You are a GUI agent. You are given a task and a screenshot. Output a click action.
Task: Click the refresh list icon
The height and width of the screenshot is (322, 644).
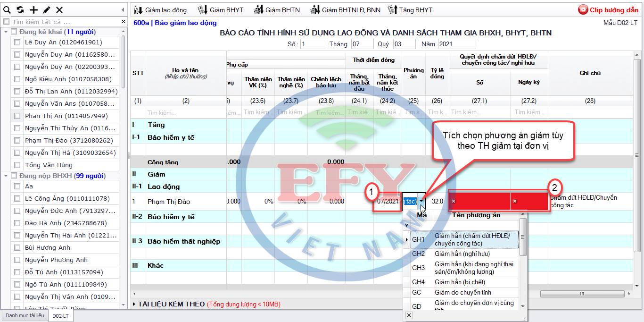point(20,10)
